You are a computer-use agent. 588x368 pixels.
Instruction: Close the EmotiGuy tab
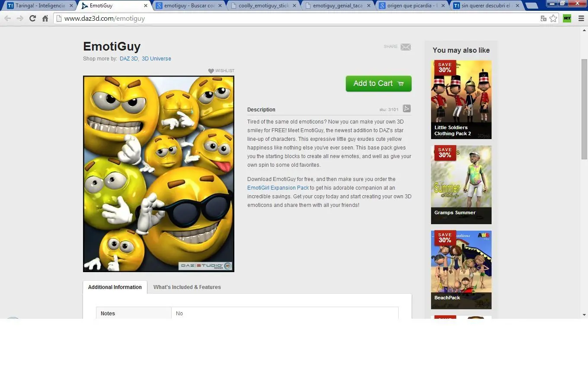146,6
